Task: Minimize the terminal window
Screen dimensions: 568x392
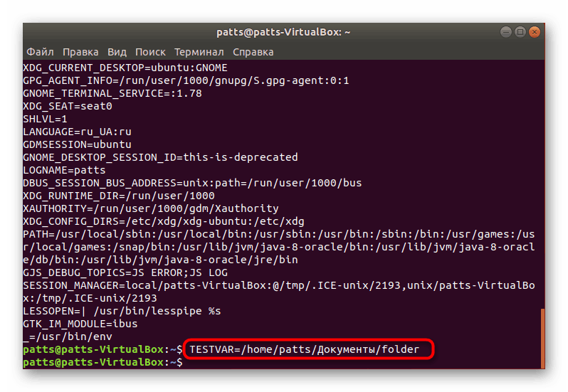Action: click(505, 32)
